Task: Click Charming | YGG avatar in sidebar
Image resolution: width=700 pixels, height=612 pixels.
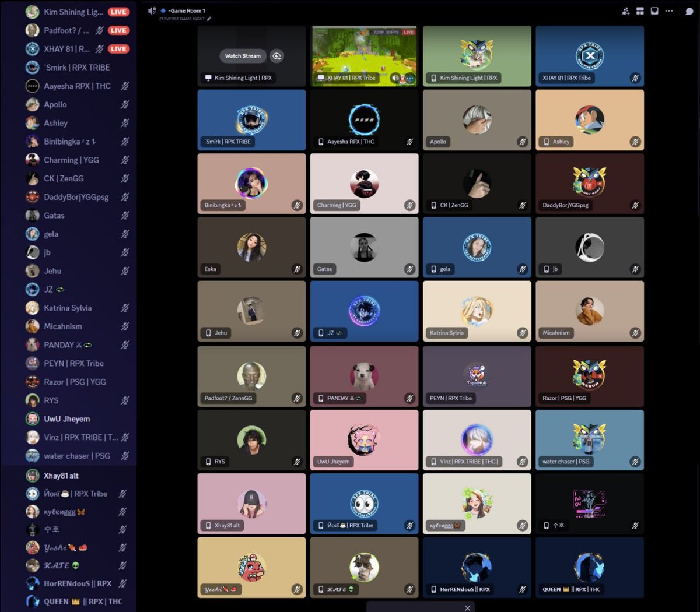Action: point(33,160)
